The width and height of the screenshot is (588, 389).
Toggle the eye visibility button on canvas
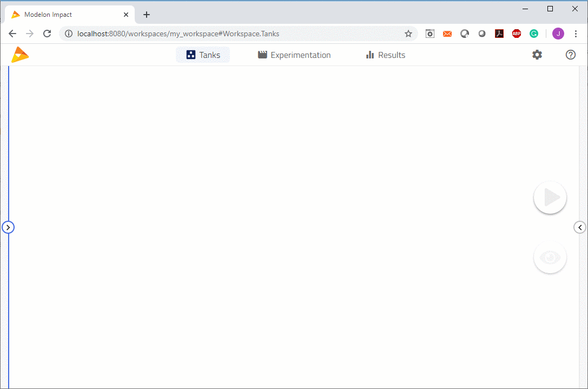pyautogui.click(x=550, y=257)
